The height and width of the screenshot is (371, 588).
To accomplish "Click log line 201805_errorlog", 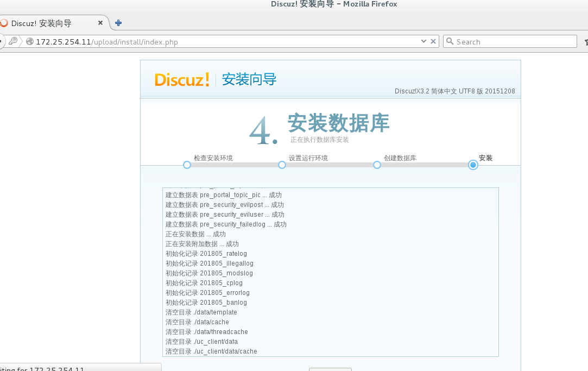I will point(207,293).
